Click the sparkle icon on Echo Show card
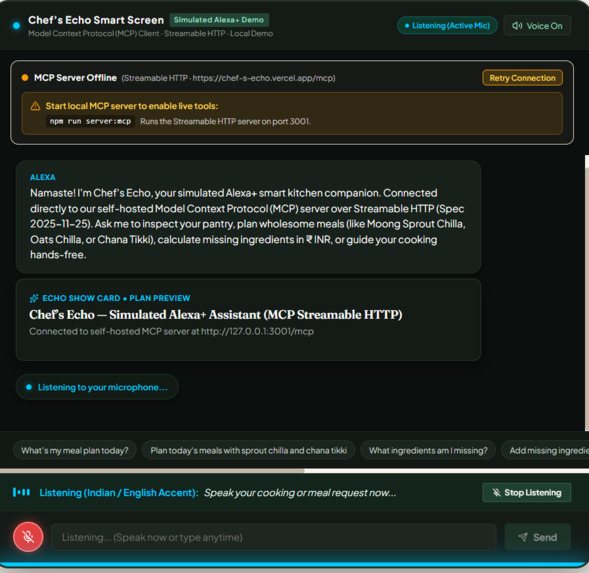The width and height of the screenshot is (589, 573). click(34, 298)
